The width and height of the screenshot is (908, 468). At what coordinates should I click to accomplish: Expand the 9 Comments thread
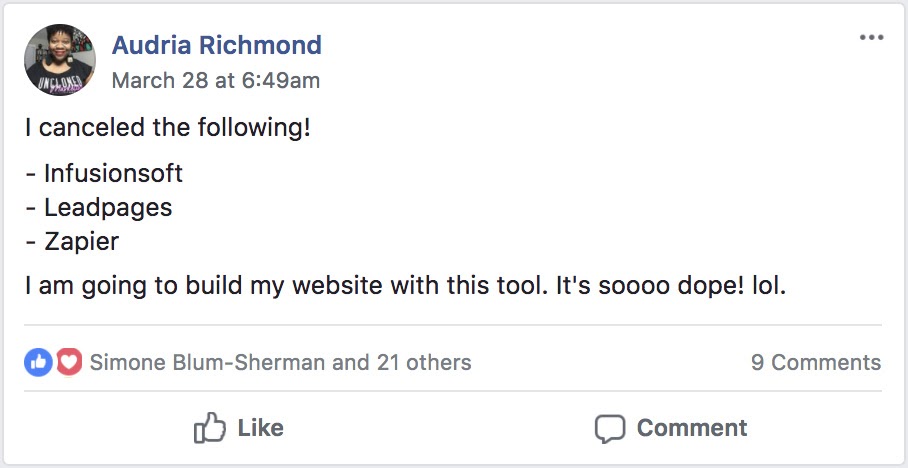click(816, 362)
